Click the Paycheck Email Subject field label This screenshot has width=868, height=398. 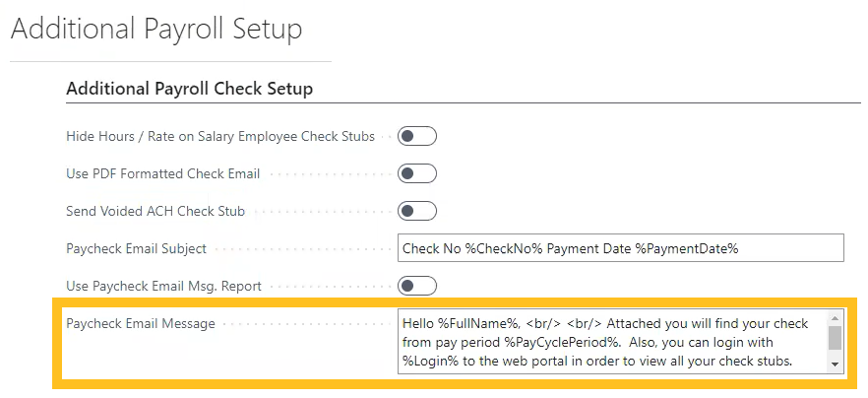136,248
